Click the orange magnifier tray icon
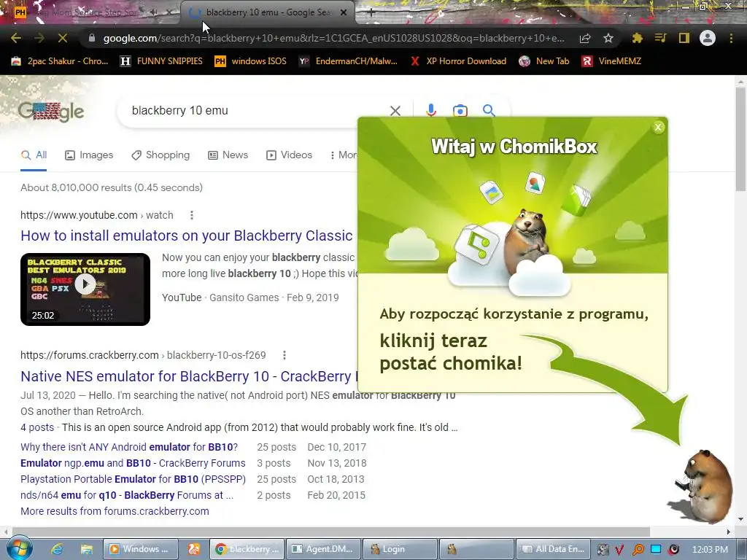This screenshot has height=560, width=747. tap(638, 550)
